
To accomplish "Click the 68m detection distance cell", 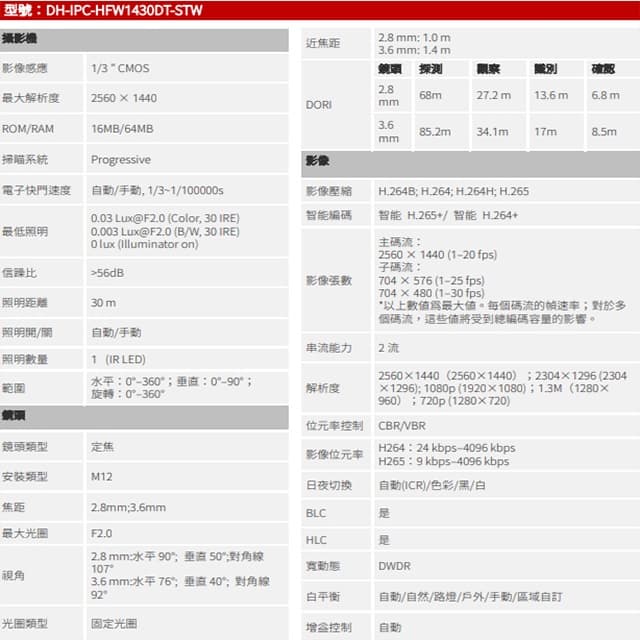I will (442, 96).
